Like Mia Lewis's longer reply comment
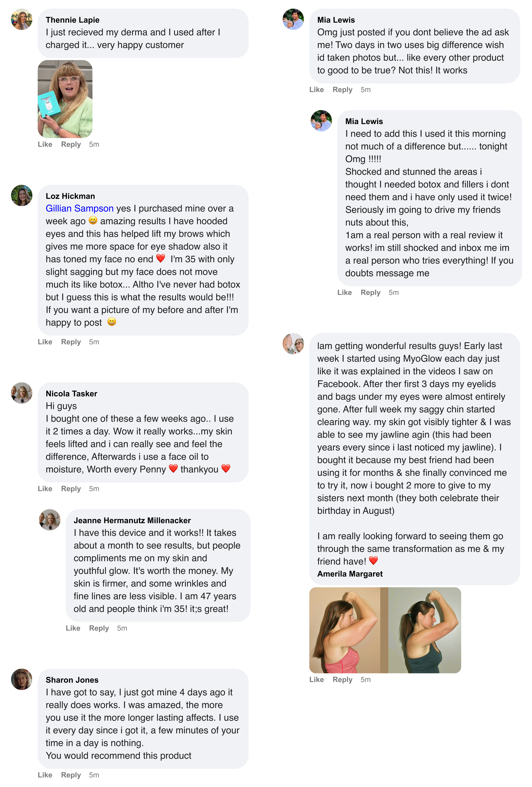The width and height of the screenshot is (532, 787). point(344,292)
